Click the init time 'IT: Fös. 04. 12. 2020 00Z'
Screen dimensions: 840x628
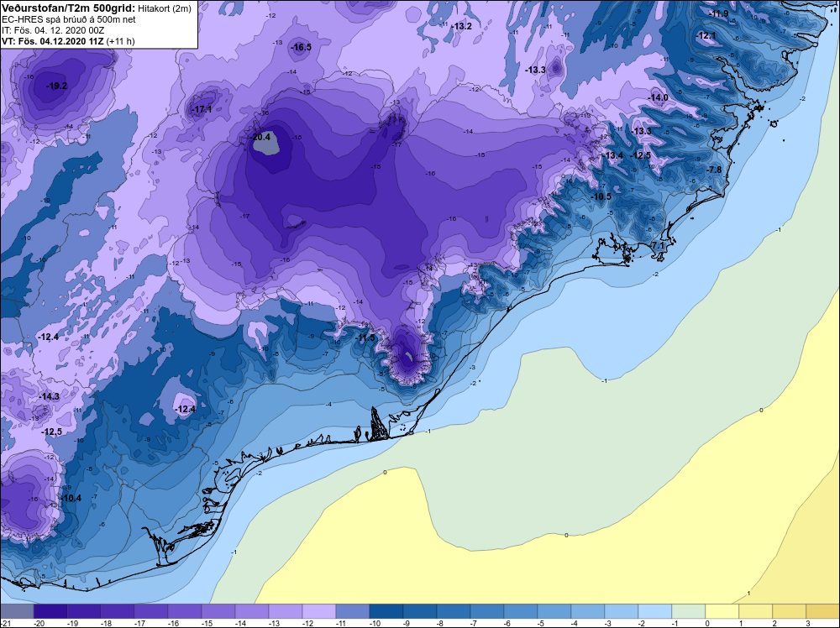tap(52, 30)
